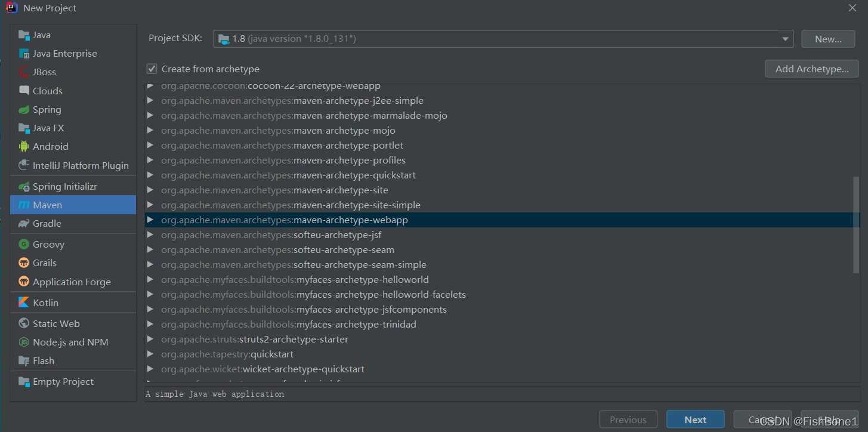Select maven-archetype-site row

click(x=502, y=190)
